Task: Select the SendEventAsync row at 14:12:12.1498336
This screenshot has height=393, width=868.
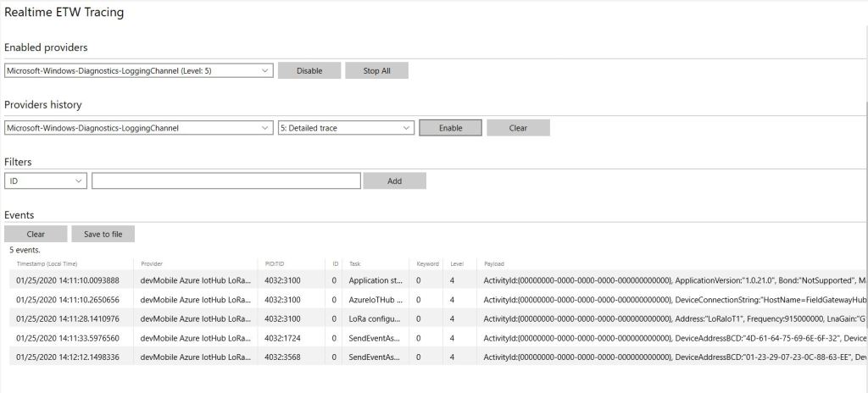Action: coord(68,357)
